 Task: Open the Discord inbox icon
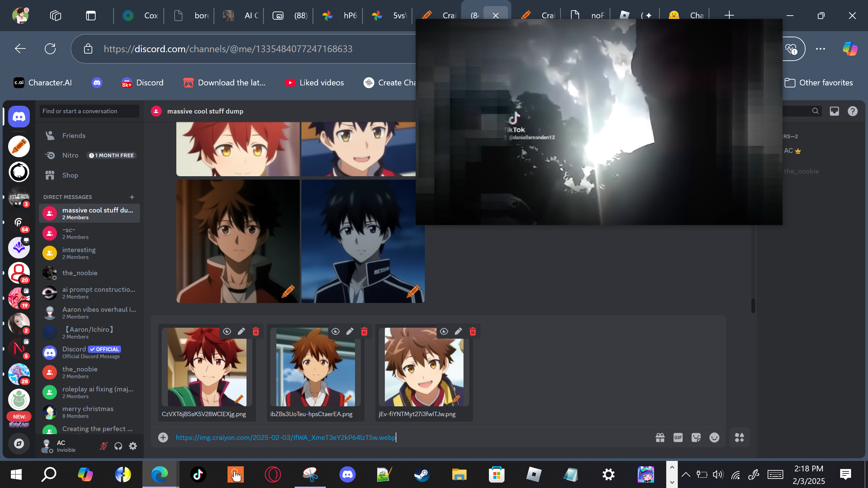tap(834, 111)
